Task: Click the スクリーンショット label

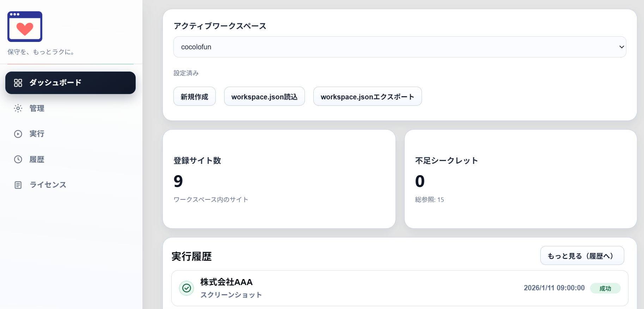Action: pyautogui.click(x=231, y=295)
